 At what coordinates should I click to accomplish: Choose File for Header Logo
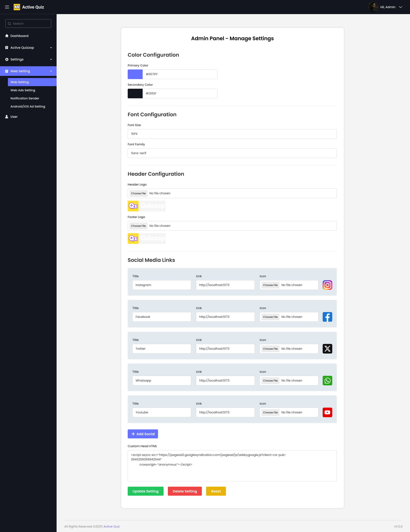[138, 193]
